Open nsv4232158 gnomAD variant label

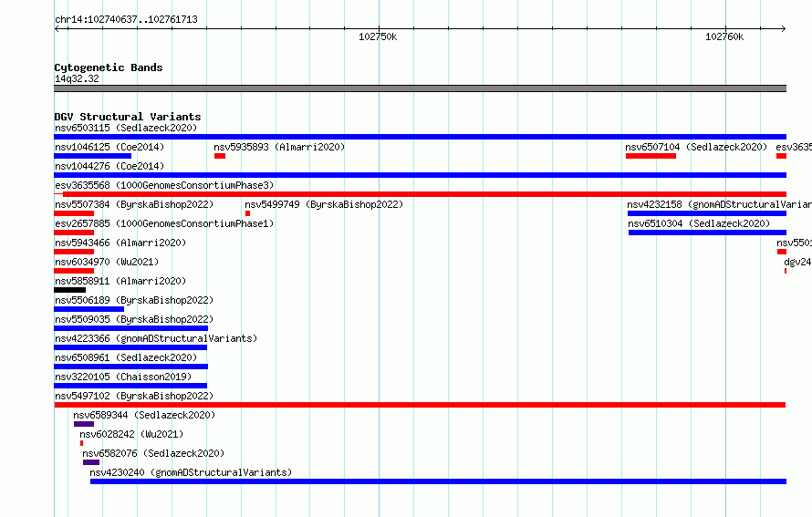[x=719, y=204]
